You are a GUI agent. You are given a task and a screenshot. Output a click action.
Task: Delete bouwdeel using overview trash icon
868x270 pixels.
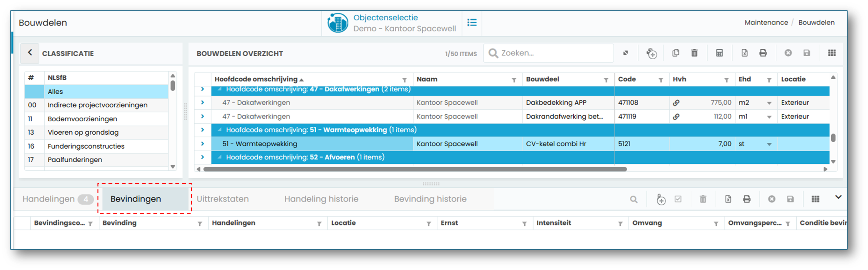tap(694, 53)
